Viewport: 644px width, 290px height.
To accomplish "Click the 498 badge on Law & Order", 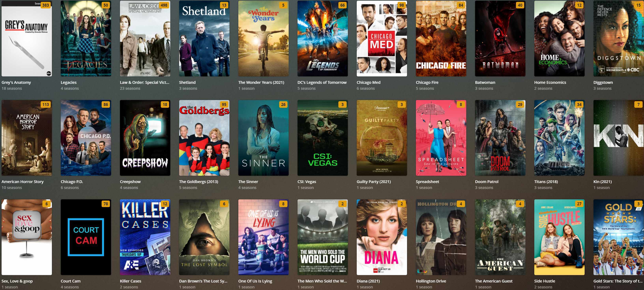I will (x=164, y=5).
